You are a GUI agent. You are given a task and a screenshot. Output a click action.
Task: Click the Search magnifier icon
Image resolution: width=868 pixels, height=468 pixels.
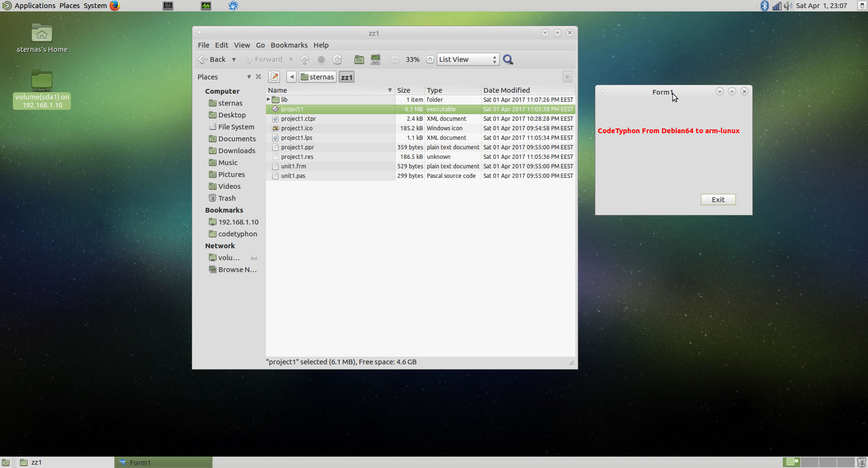[x=508, y=59]
